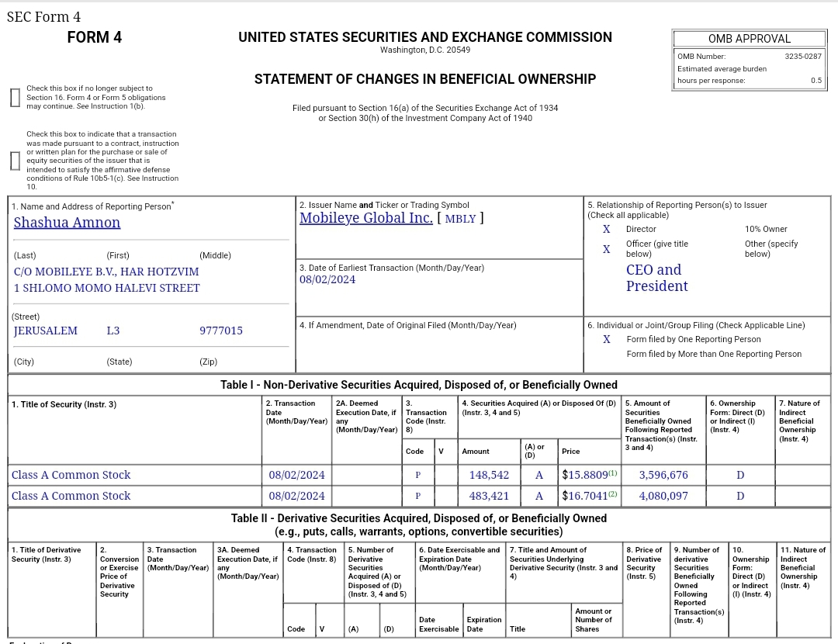Click the owned amount 3,596,676
This screenshot has height=644, width=838.
(x=663, y=475)
